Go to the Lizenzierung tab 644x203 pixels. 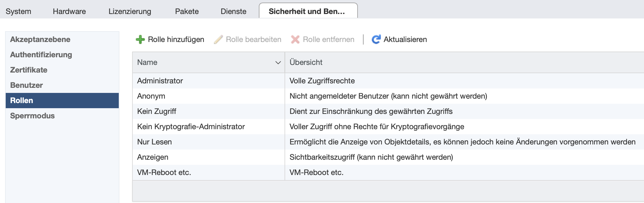pos(130,11)
